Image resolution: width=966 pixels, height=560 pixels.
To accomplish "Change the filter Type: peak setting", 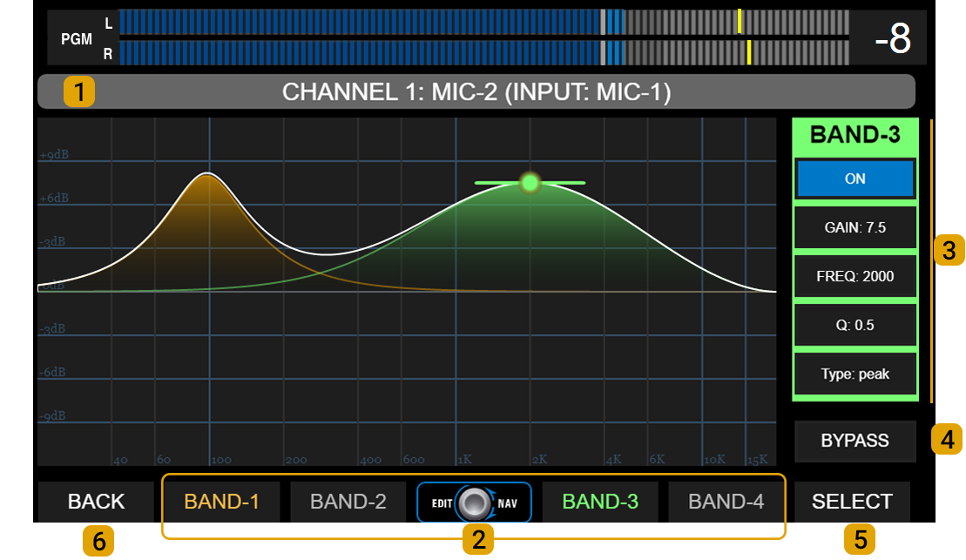I will 854,374.
